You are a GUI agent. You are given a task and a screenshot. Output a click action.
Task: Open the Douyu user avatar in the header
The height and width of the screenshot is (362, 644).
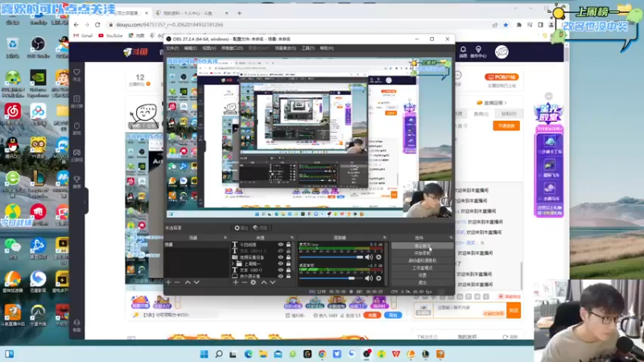coord(502,51)
